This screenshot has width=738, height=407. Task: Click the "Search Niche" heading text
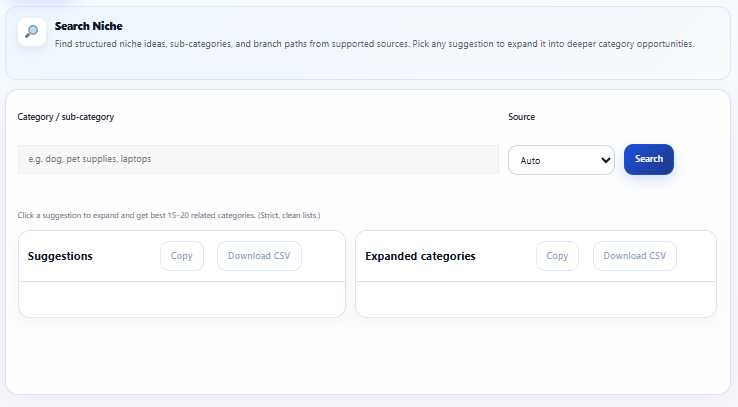89,26
